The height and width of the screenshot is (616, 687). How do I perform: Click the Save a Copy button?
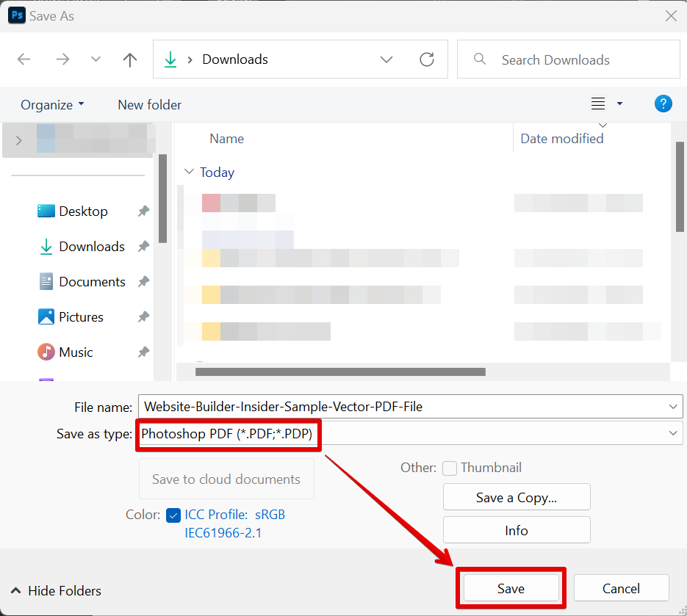[517, 497]
